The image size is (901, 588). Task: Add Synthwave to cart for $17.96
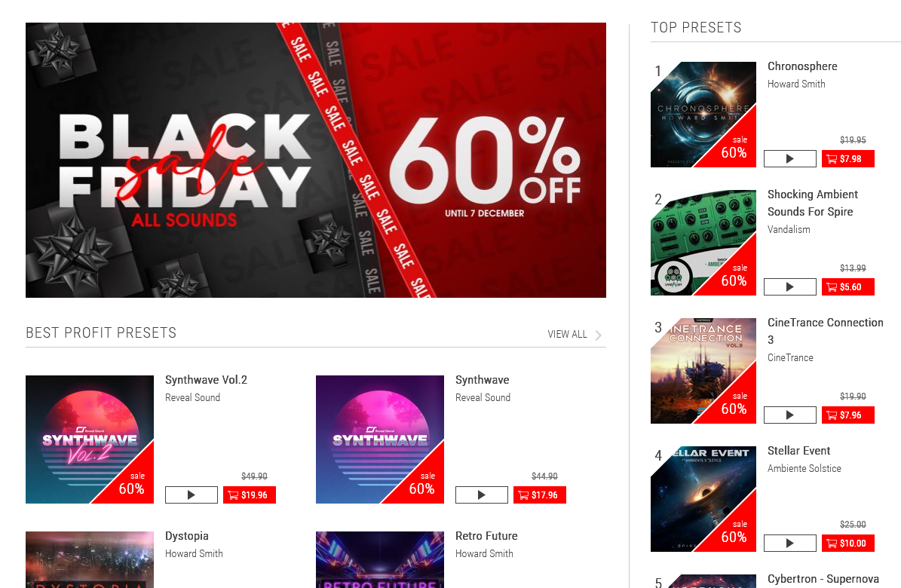point(540,495)
